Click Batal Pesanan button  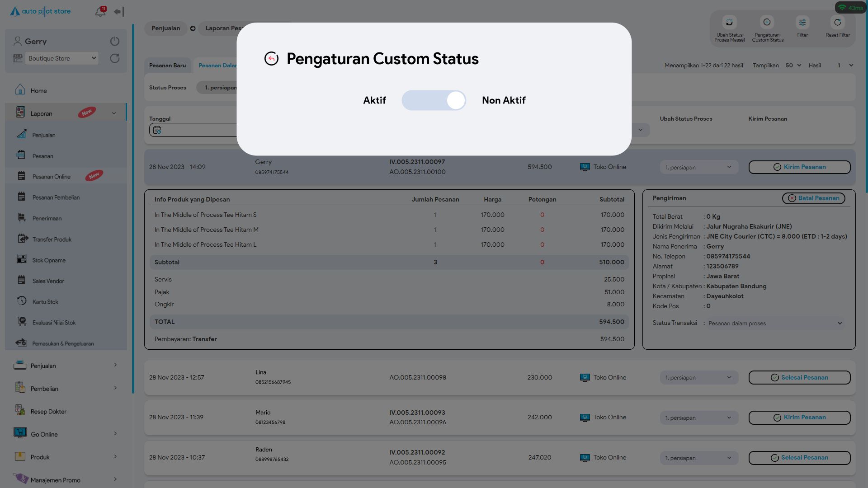[x=813, y=198]
